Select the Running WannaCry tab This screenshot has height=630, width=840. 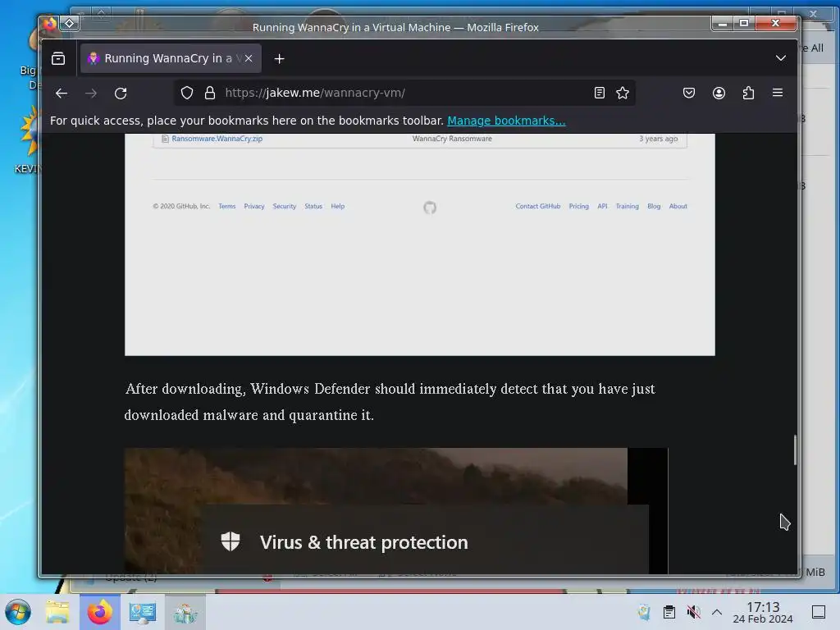(x=171, y=58)
